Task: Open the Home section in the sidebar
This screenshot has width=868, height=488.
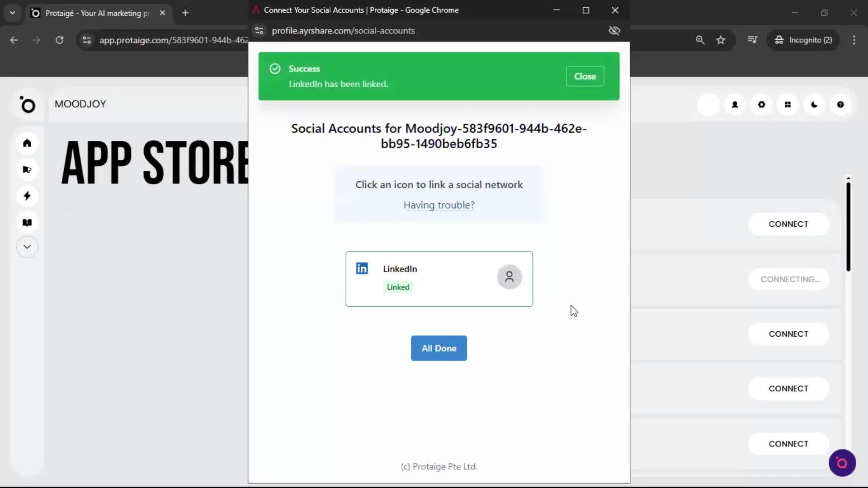Action: [x=27, y=143]
